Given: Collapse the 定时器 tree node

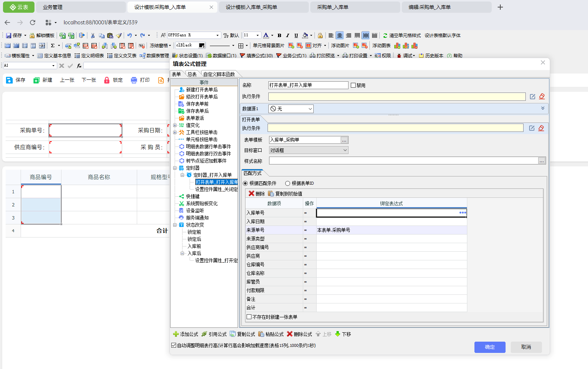Looking at the screenshot, I should point(175,168).
